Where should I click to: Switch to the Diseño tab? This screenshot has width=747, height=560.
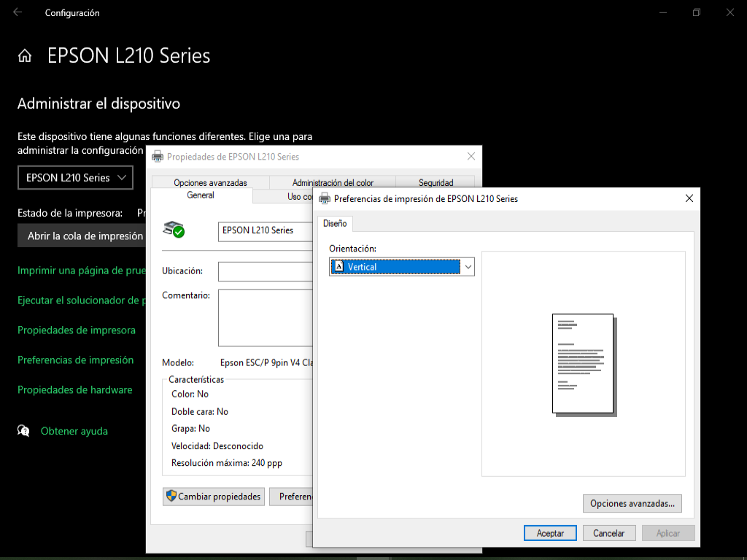click(335, 223)
